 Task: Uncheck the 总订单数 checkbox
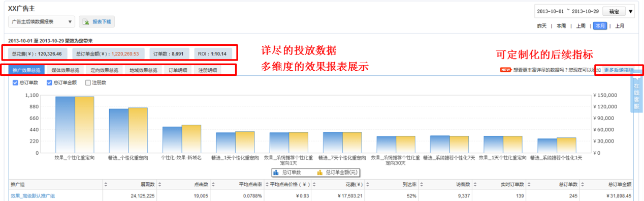tap(15, 82)
